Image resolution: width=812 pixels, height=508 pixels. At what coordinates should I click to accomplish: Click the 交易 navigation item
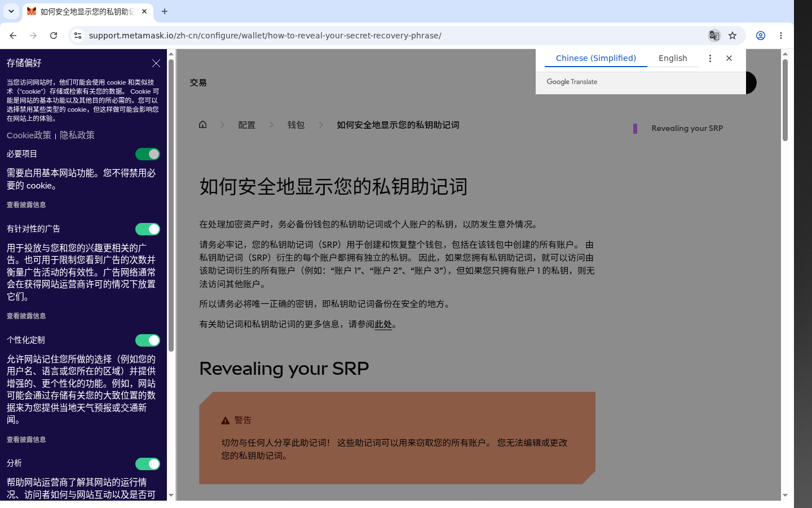click(198, 82)
